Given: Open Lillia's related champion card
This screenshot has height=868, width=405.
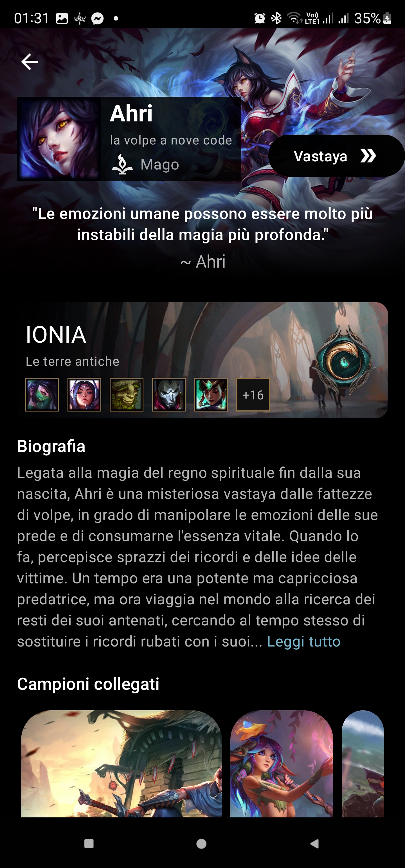Looking at the screenshot, I should pos(282,763).
